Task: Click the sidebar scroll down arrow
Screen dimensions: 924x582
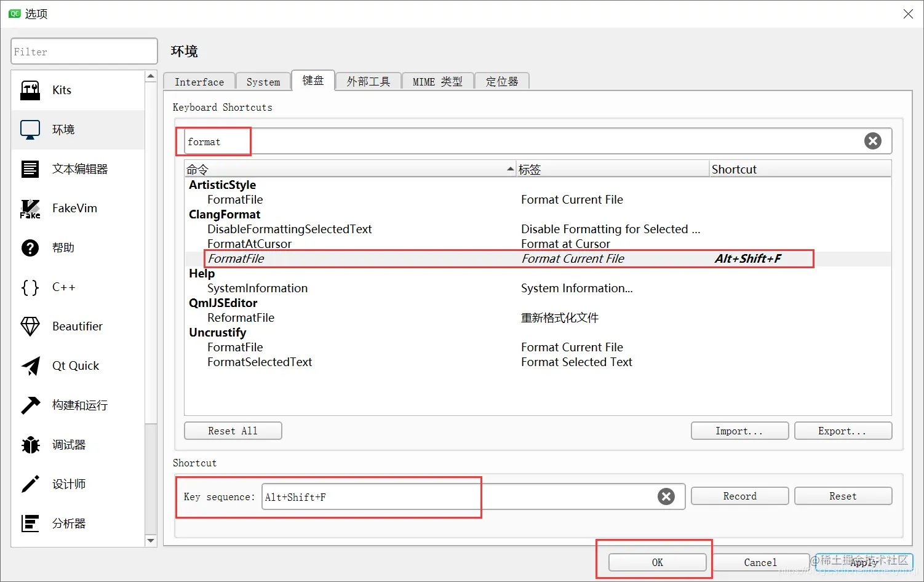Action: pos(151,540)
